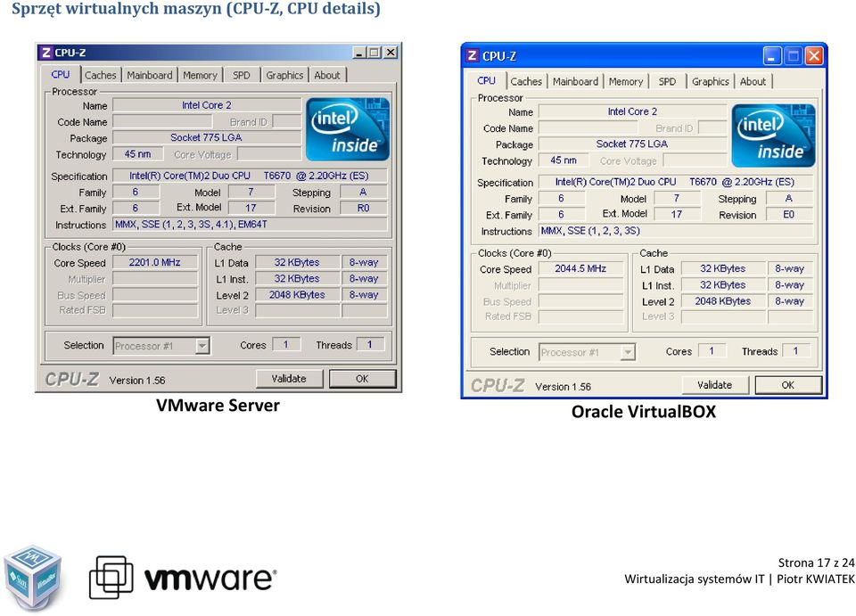856x616 pixels.
Task: Click Validate button in VMware window
Action: [289, 379]
